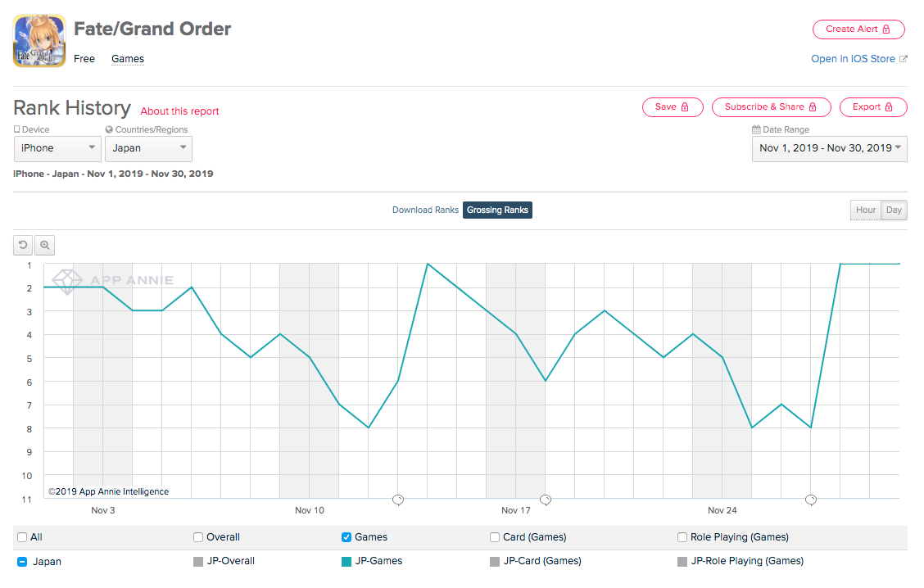Toggle the Japan country checkbox

22,562
